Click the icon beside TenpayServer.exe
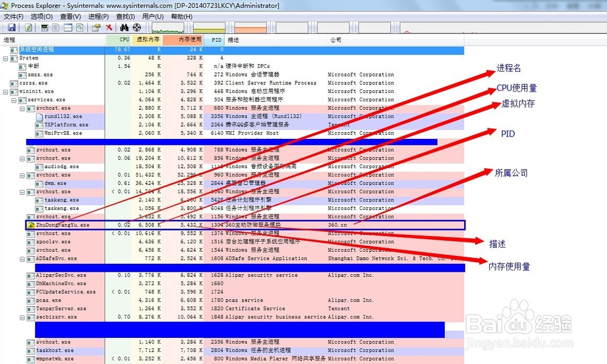The image size is (607, 364). [x=31, y=309]
